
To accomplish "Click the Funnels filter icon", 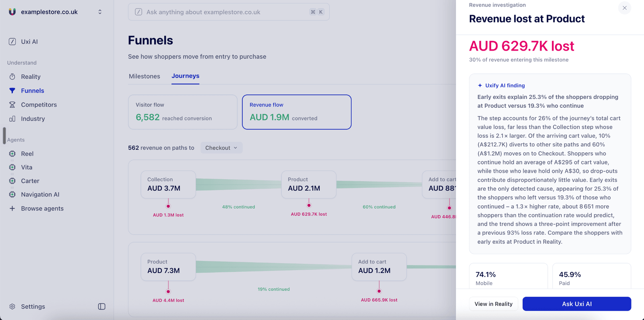I will pos(12,90).
